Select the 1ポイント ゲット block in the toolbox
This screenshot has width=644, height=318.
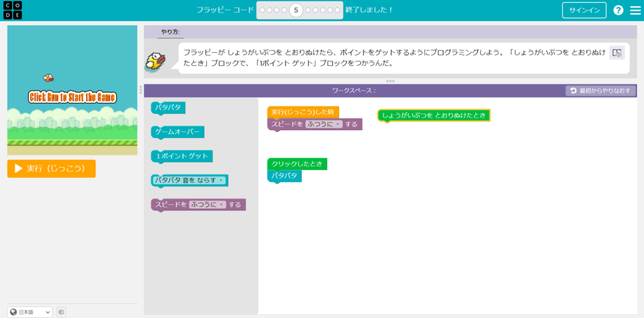tap(182, 156)
